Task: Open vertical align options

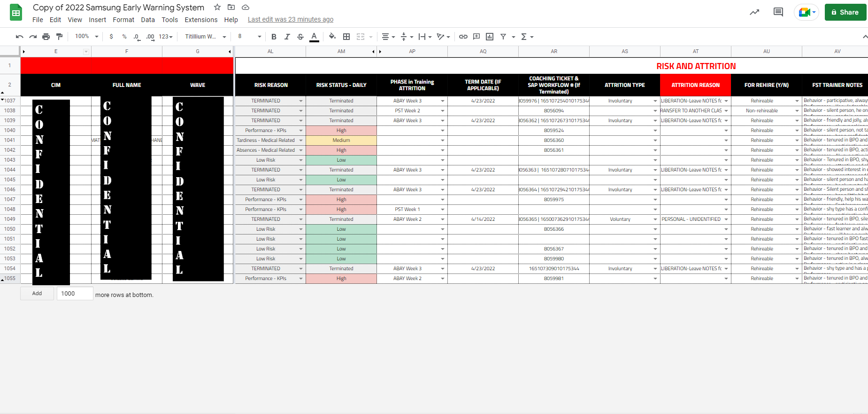Action: (407, 37)
